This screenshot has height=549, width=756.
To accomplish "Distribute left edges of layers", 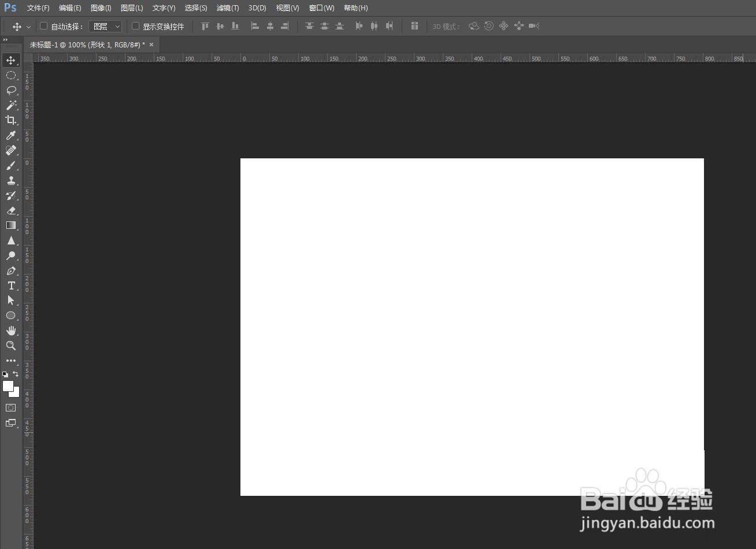I will tap(360, 26).
